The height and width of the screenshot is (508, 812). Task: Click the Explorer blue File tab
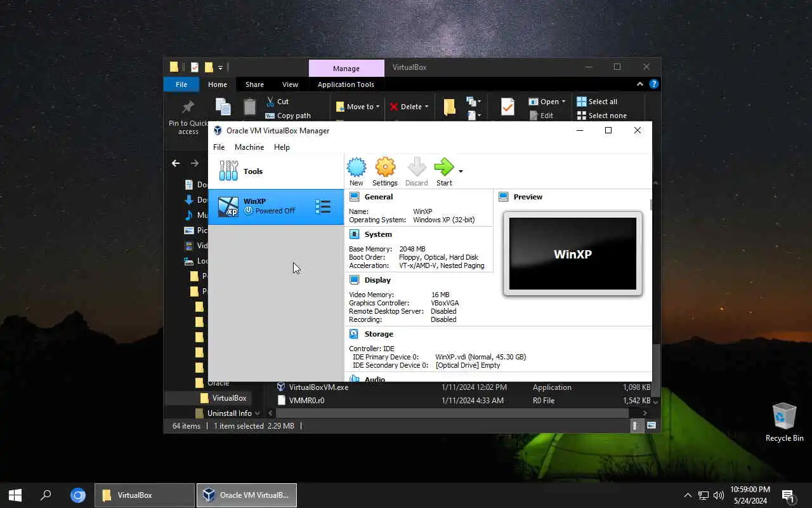(x=181, y=84)
